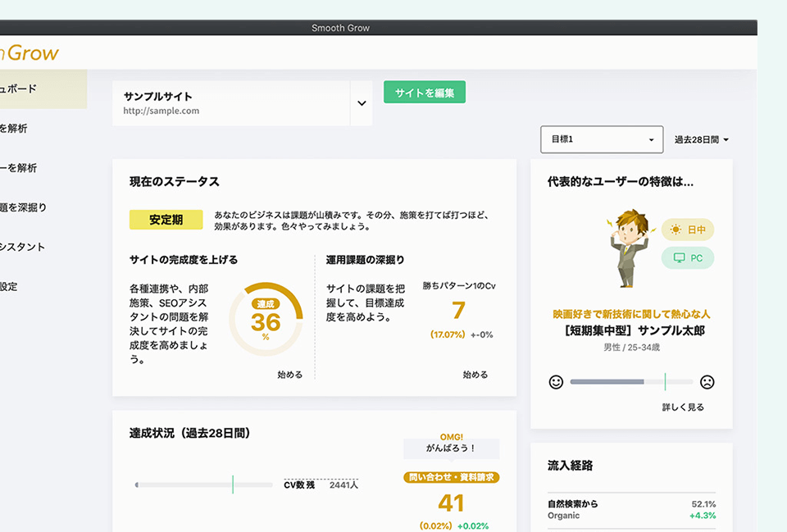Click the 問い合わせ・資料請求 label
787x532 pixels.
(451, 477)
